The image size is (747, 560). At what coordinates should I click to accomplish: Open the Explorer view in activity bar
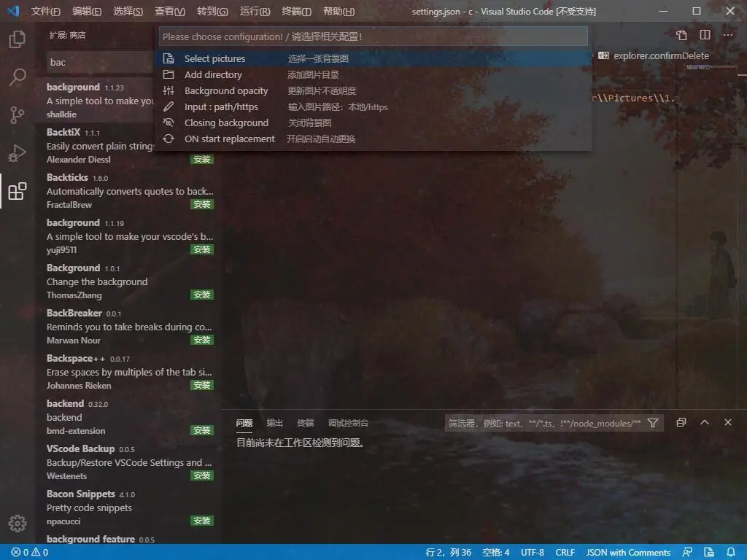[x=18, y=39]
